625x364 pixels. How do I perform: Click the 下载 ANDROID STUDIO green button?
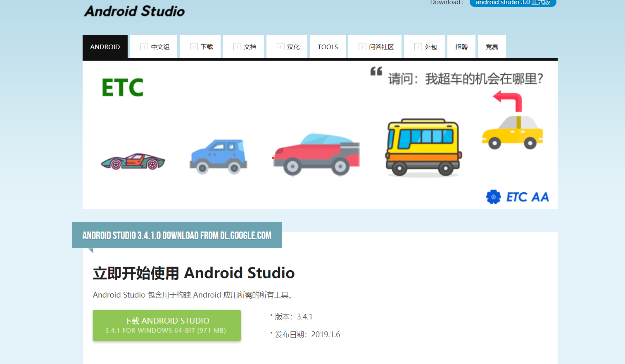[167, 325]
